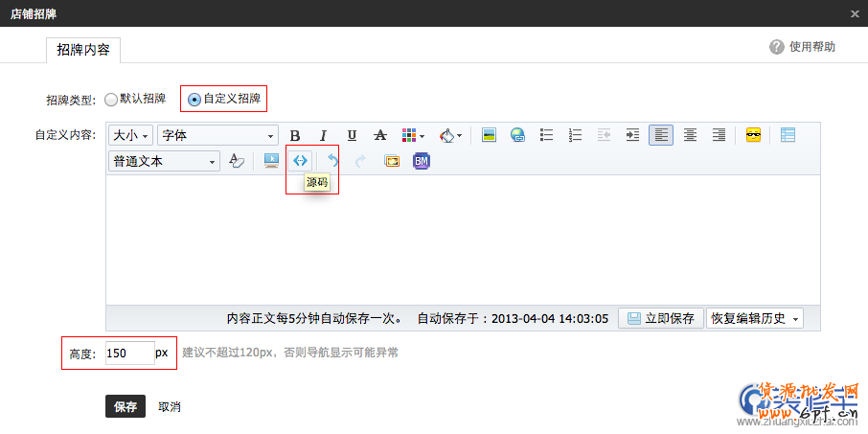The width and height of the screenshot is (868, 434).
Task: Insert an emoticon with the smiley icon
Action: 753,135
